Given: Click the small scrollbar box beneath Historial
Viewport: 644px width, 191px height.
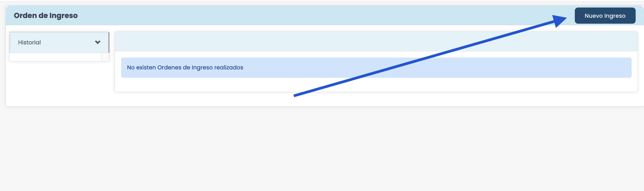Looking at the screenshot, I should click(105, 57).
